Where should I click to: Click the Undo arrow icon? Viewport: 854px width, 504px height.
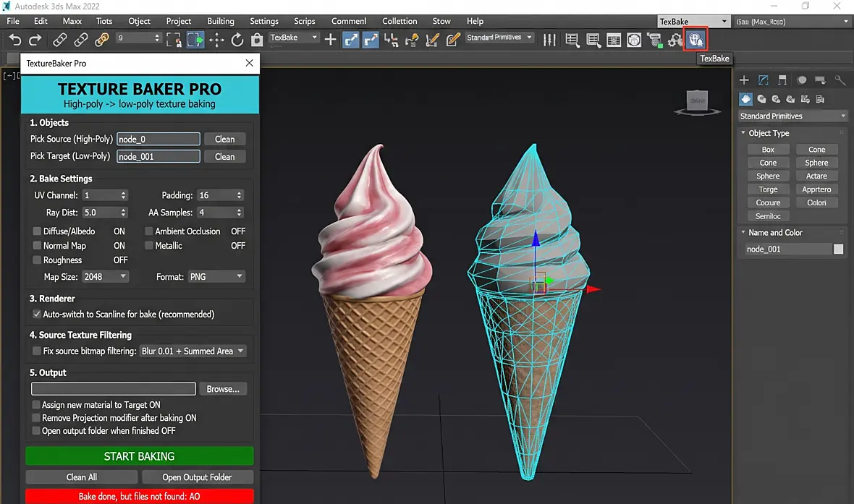14,40
